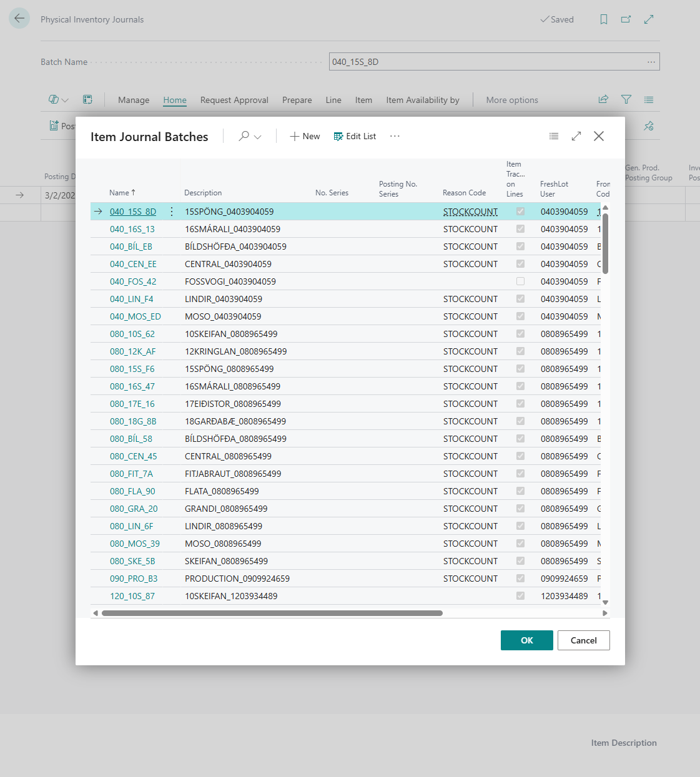Close the Item Journal Batches dialog
Screen dimensions: 700x777
599,136
